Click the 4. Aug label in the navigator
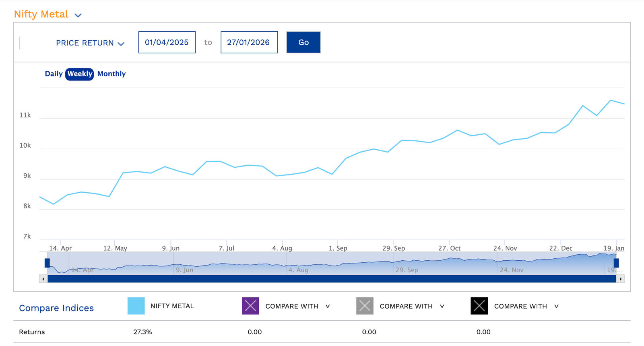 (x=298, y=270)
